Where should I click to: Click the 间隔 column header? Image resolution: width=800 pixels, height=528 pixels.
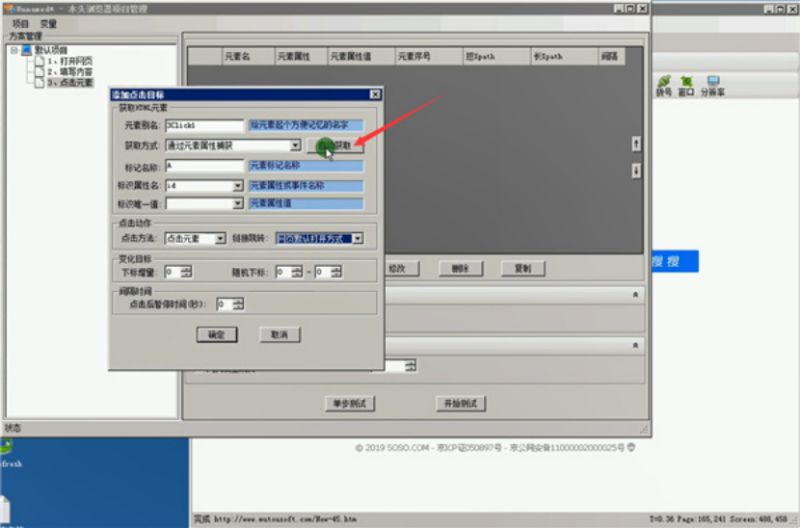pos(611,56)
